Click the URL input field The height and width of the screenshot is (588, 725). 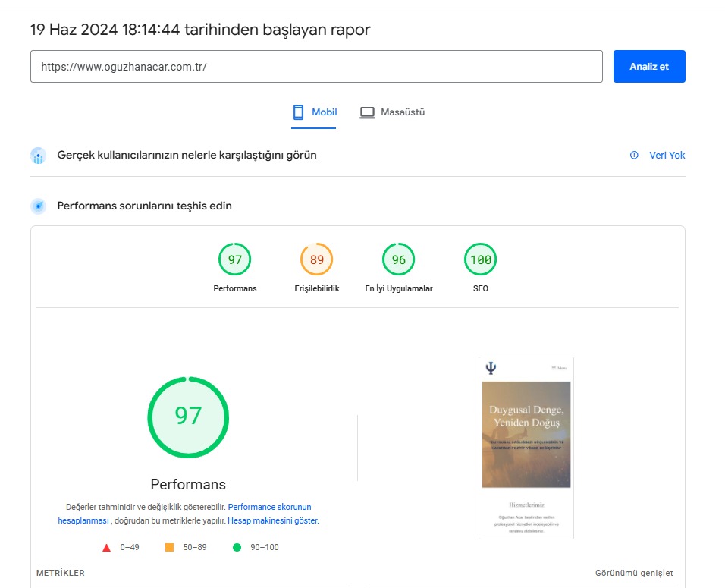tap(316, 66)
